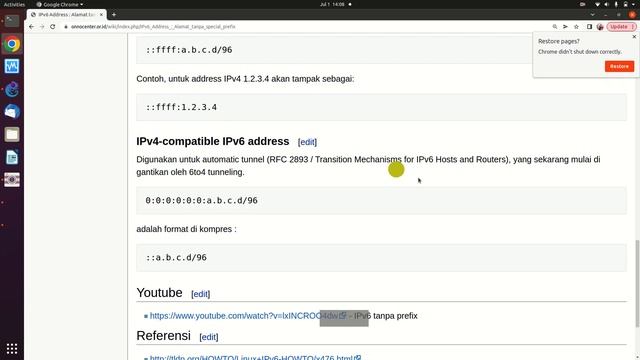Toggle the Chrome side panel
Image resolution: width=640 pixels, height=360 pixels.
click(x=589, y=27)
